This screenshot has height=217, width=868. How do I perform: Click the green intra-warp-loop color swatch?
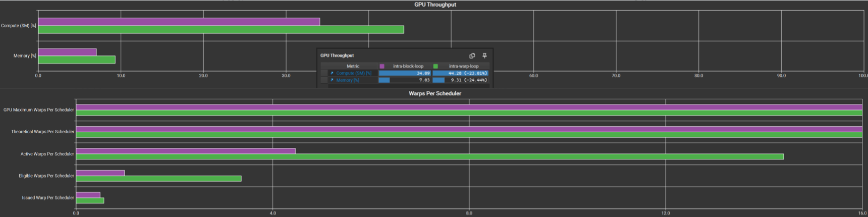436,66
